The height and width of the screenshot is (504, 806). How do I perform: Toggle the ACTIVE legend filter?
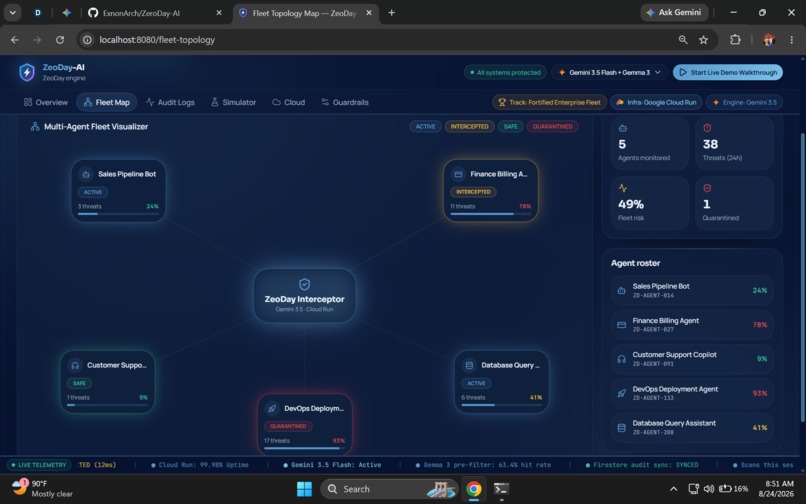point(425,127)
